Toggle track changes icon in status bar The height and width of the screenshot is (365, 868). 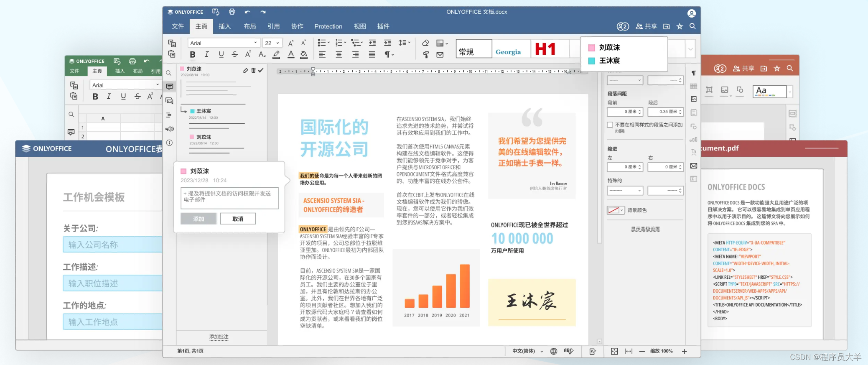[593, 351]
